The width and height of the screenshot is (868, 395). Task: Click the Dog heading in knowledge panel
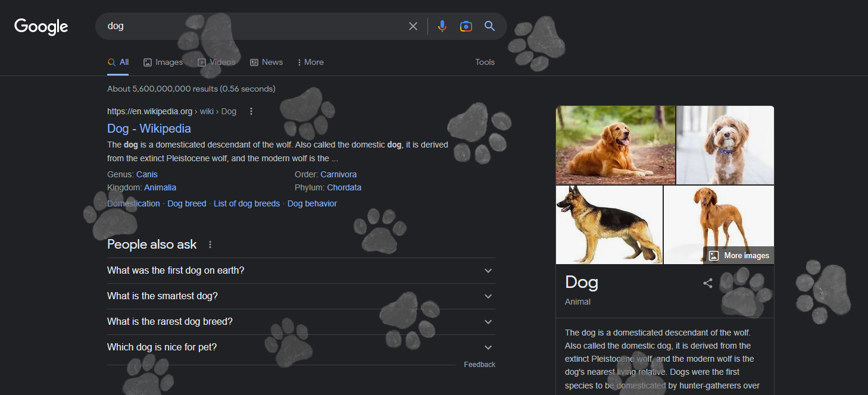582,283
